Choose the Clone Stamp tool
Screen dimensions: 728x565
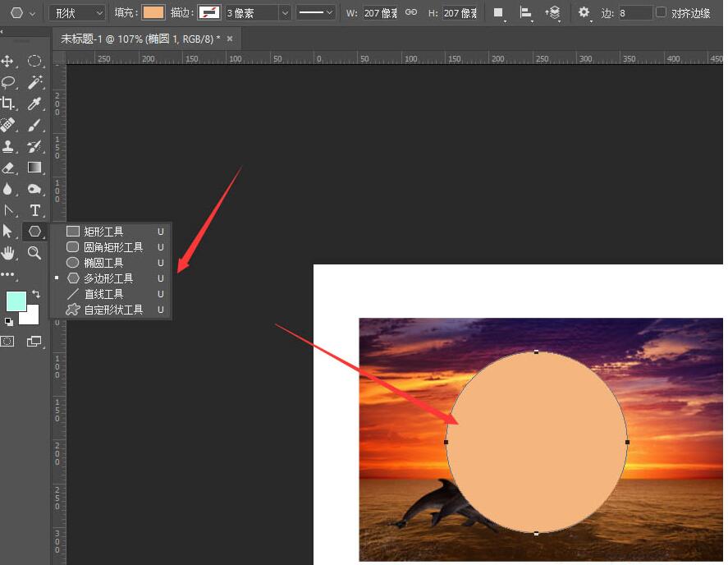[8, 146]
